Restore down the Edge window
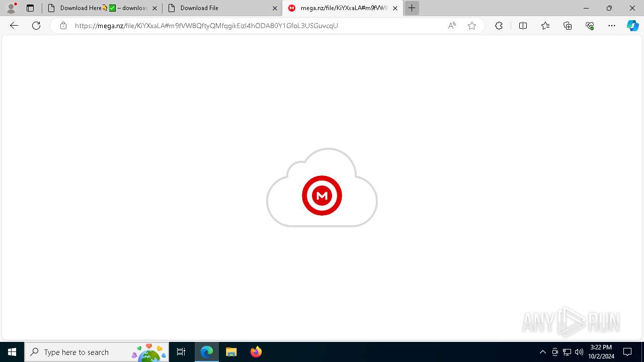This screenshot has height=362, width=644. pyautogui.click(x=609, y=8)
